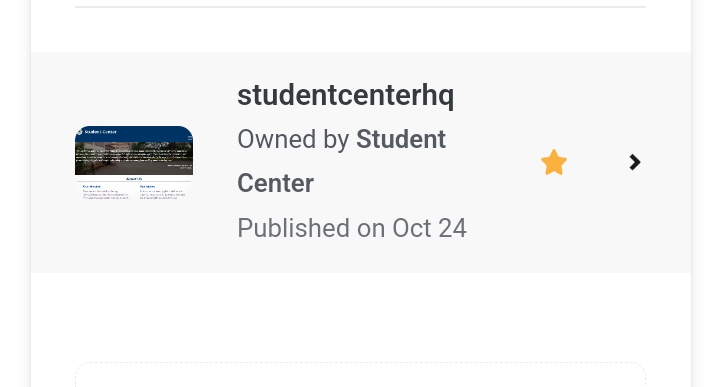Click the bold word Student in the owner name

401,139
